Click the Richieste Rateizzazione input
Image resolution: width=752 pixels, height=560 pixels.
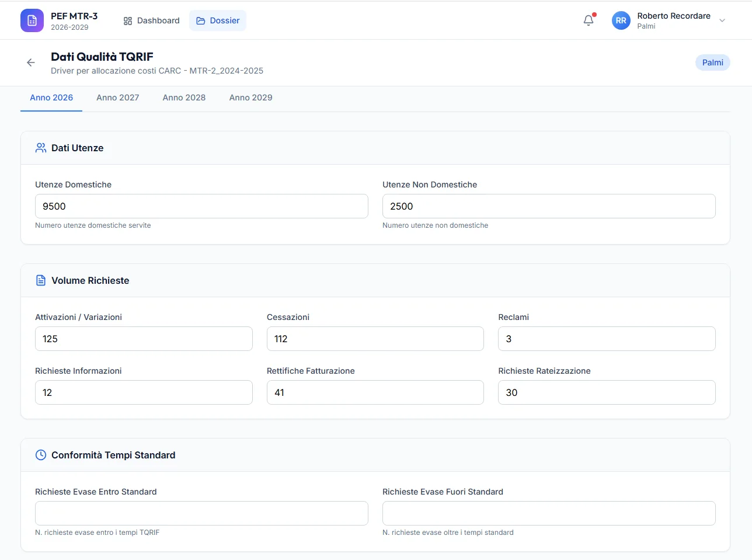(607, 392)
